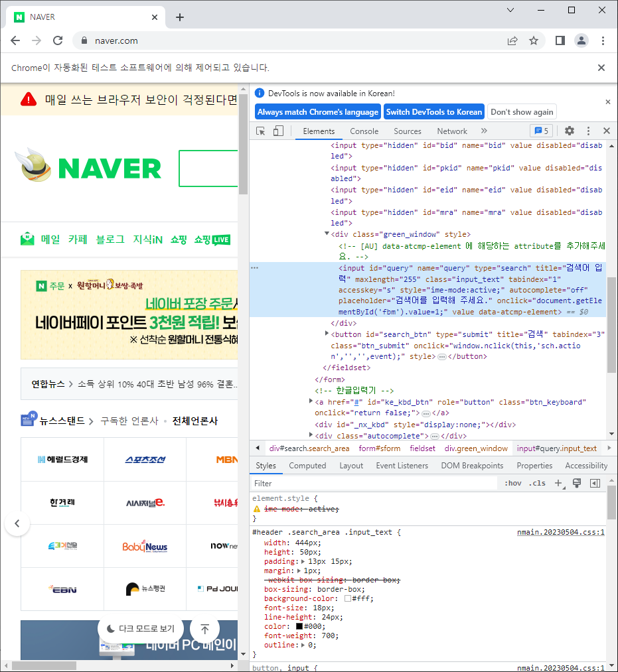Image resolution: width=618 pixels, height=672 pixels.
Task: Reload the naver.com page
Action: pyautogui.click(x=58, y=40)
